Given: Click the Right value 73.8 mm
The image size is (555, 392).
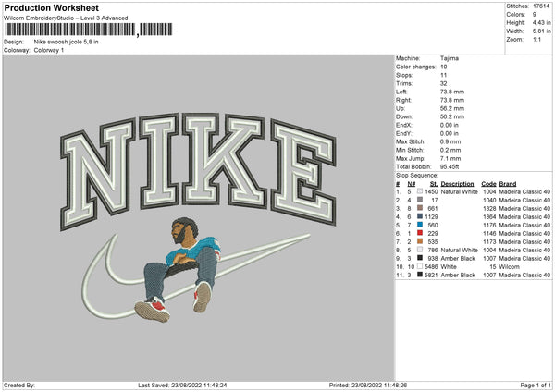Looking at the screenshot, I should (452, 100).
